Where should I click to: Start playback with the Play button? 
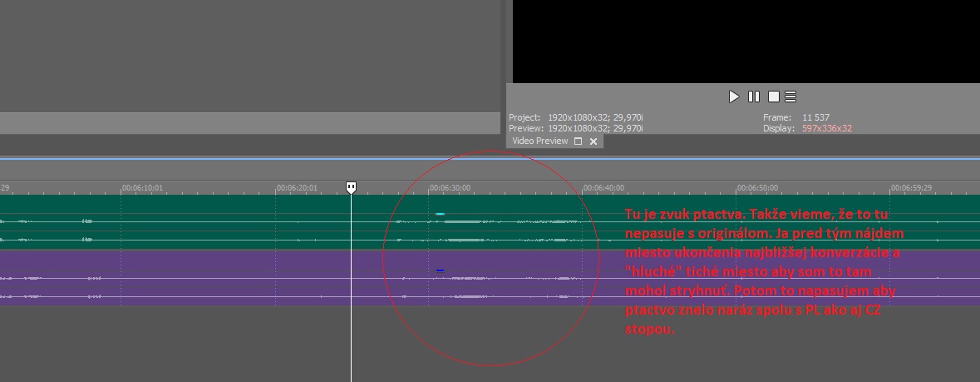pyautogui.click(x=734, y=97)
